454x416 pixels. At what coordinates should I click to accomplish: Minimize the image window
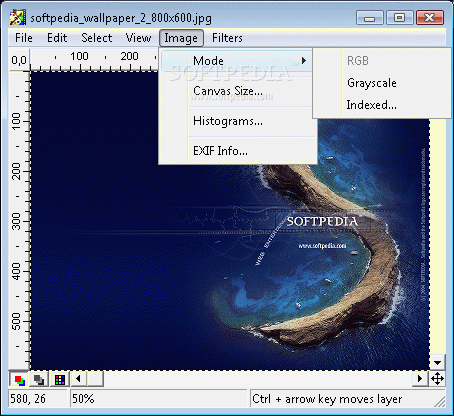pos(370,18)
